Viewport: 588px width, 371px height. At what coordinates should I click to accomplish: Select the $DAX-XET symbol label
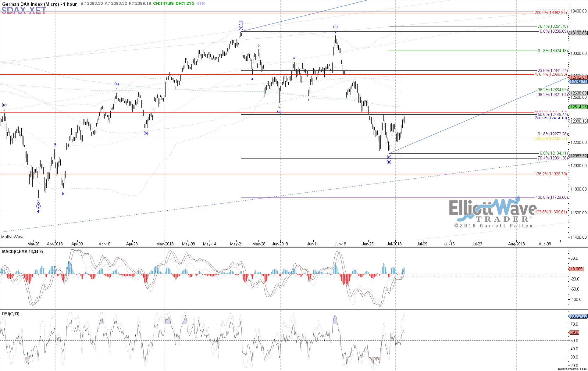(x=24, y=11)
